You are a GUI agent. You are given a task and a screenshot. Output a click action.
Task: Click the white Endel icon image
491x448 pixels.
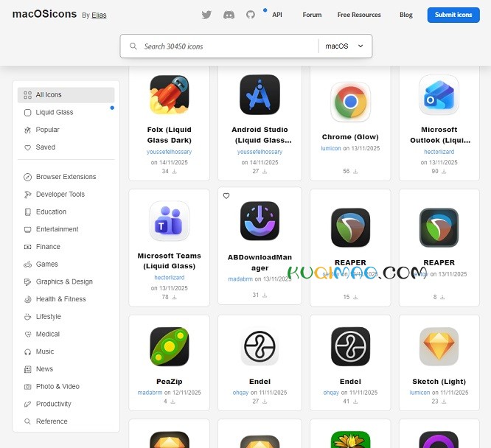[260, 346]
